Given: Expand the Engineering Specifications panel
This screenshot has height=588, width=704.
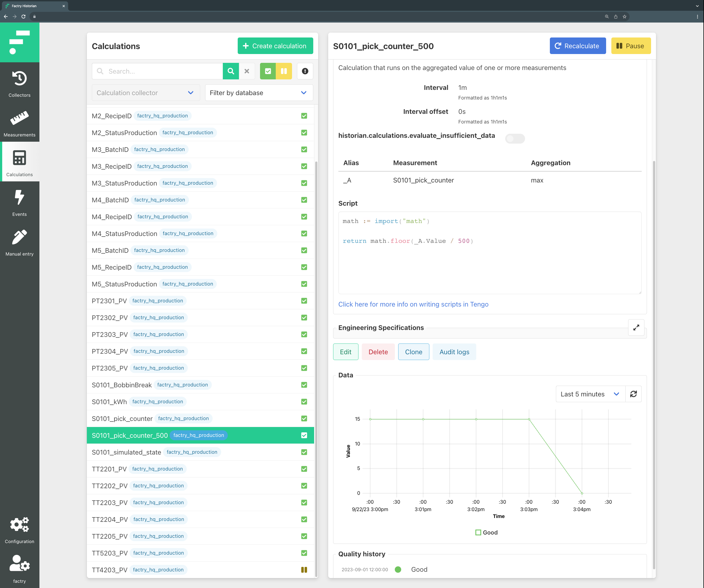Looking at the screenshot, I should (x=636, y=328).
